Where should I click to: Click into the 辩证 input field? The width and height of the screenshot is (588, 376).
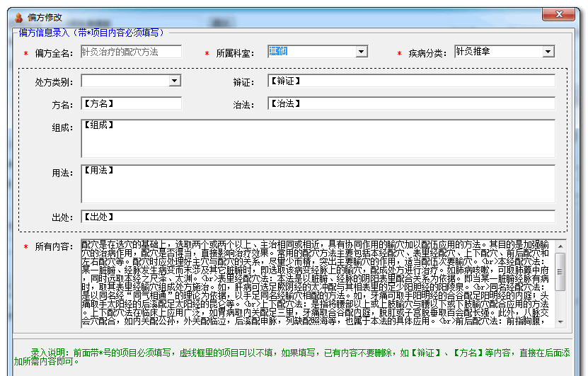(411, 81)
